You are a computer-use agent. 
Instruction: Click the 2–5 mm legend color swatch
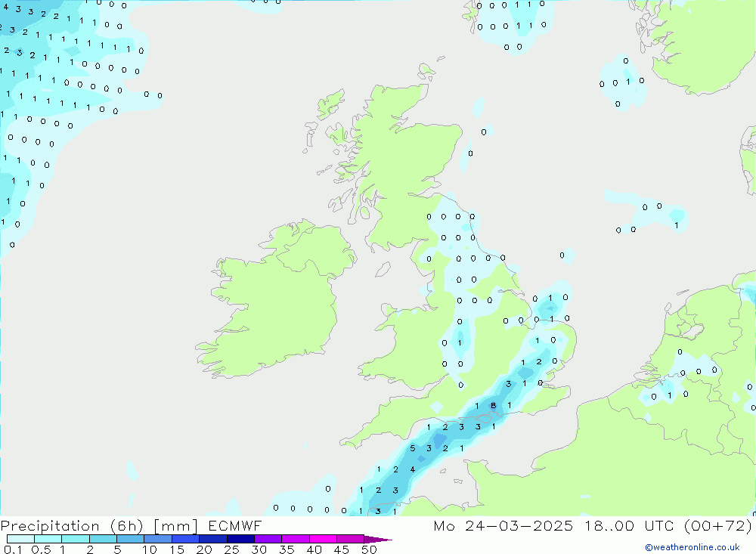tap(103, 539)
